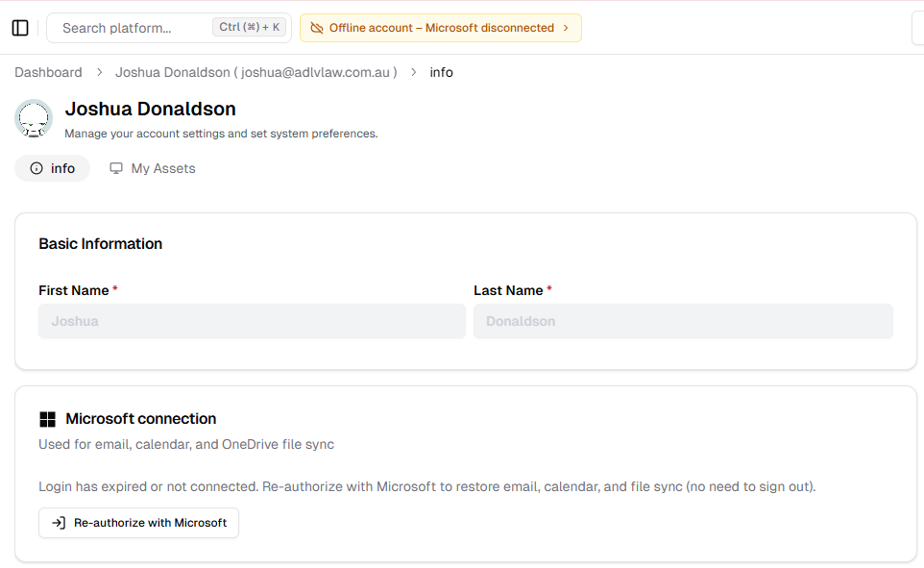
Task: Click the 'Login has expired or not connected' message
Action: (427, 486)
